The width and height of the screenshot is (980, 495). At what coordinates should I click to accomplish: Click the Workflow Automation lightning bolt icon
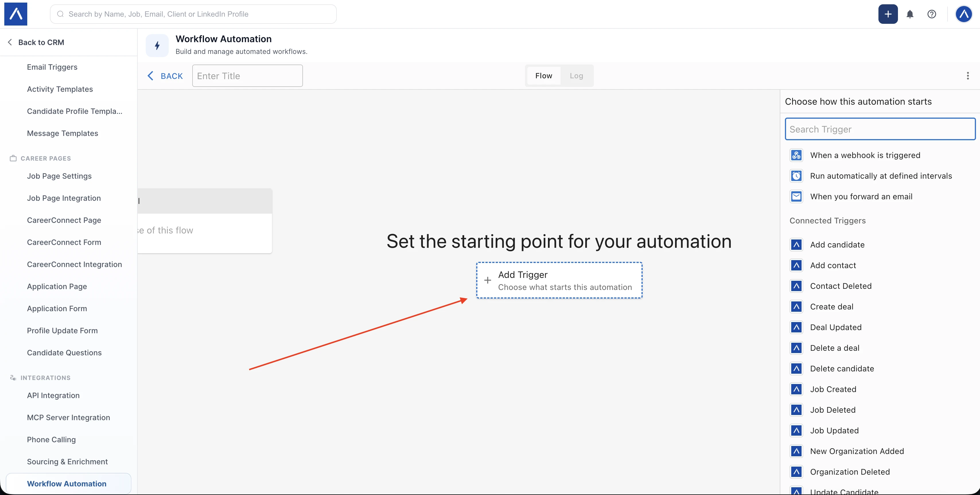157,46
